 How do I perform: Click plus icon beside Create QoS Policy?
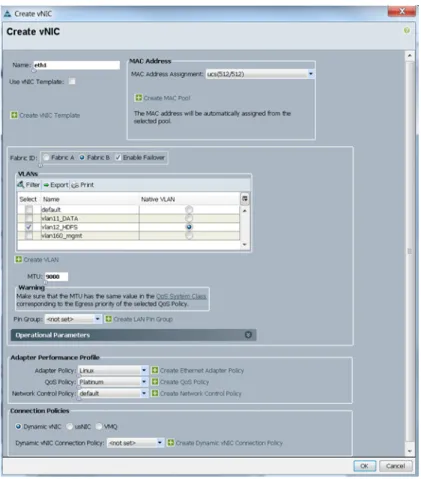click(x=155, y=381)
